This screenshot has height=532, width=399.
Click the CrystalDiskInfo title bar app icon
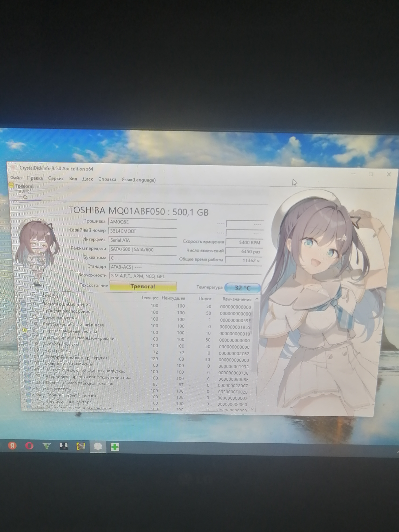(x=13, y=167)
